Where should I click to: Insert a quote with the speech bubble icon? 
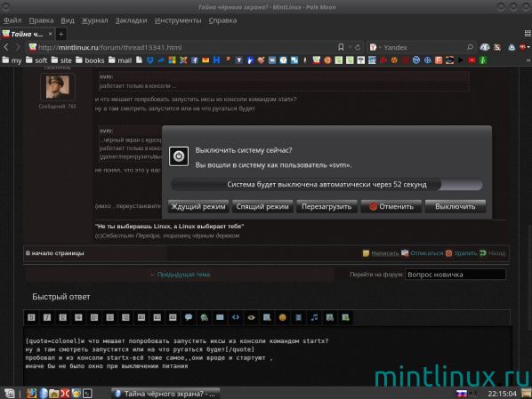[189, 317]
